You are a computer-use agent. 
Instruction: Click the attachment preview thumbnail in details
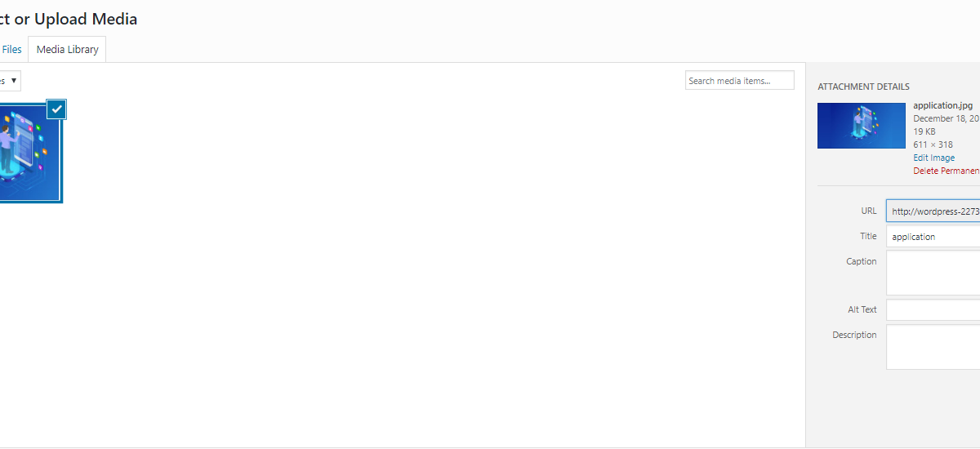tap(862, 126)
